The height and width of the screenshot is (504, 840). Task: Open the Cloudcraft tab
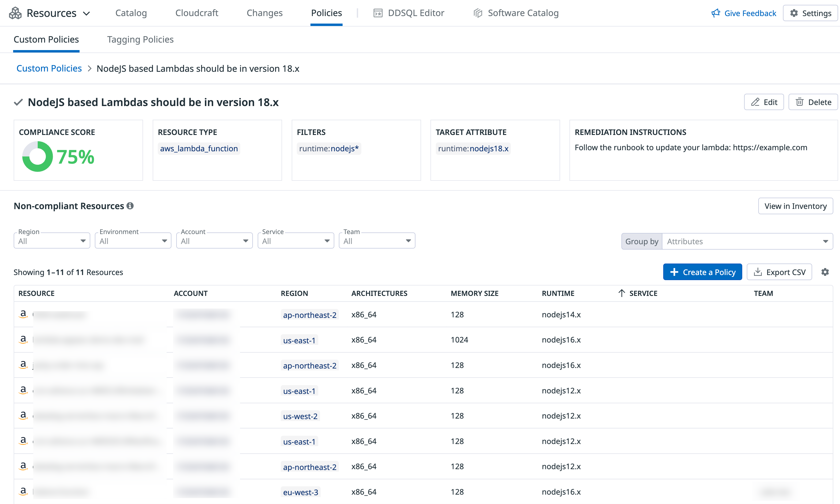click(x=197, y=13)
